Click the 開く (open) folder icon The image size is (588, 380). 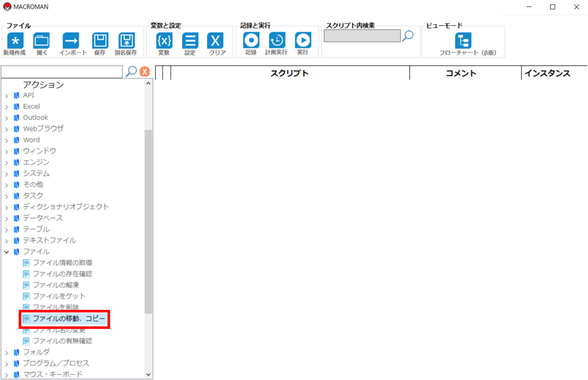coord(42,40)
